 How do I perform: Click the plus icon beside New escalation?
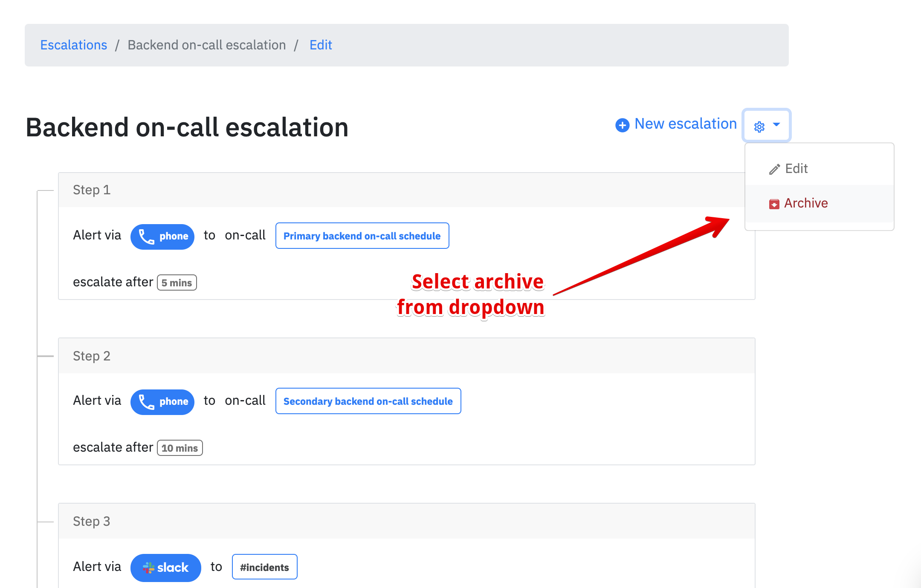[x=622, y=125]
